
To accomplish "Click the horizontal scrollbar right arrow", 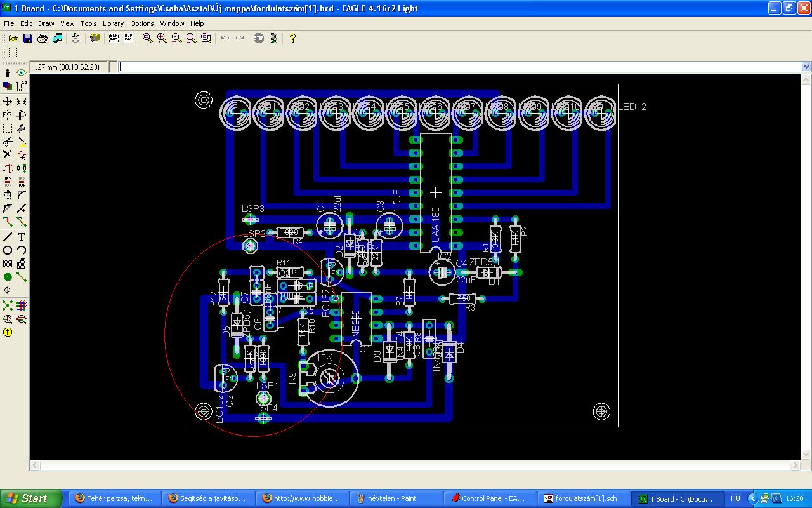I will (x=795, y=465).
